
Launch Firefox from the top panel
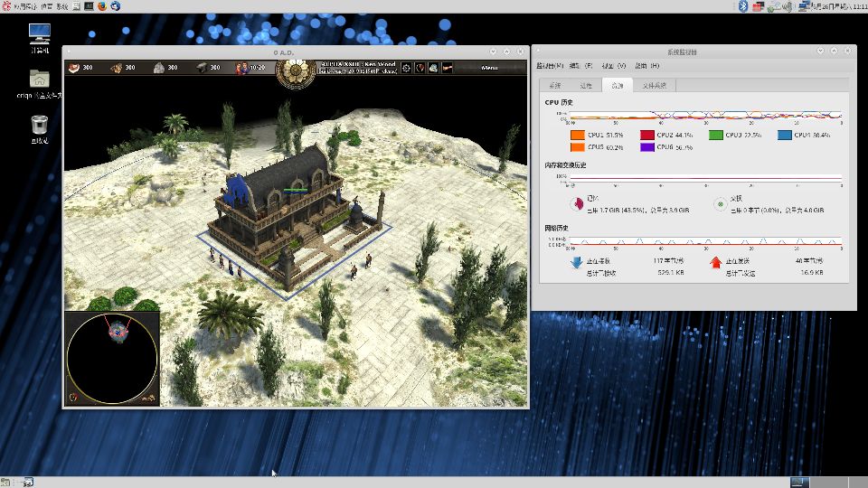coord(102,6)
